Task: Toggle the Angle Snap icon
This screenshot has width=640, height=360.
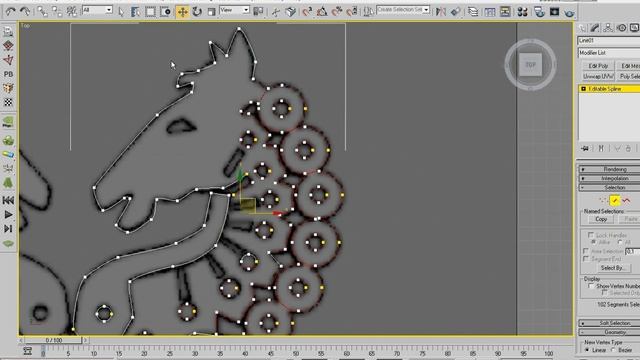Action: [x=322, y=12]
